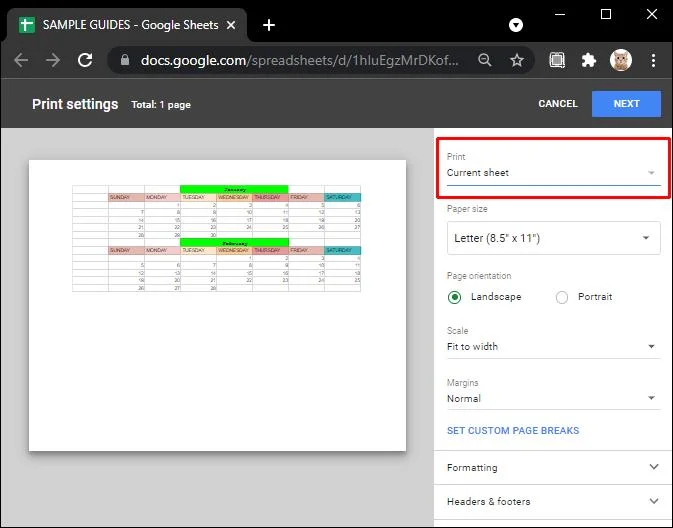Click the blue NEXT button
This screenshot has width=673, height=528.
pyautogui.click(x=626, y=104)
